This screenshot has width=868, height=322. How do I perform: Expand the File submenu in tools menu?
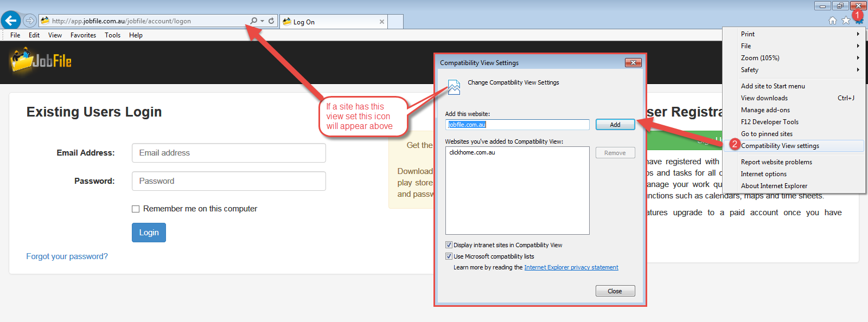click(x=794, y=46)
